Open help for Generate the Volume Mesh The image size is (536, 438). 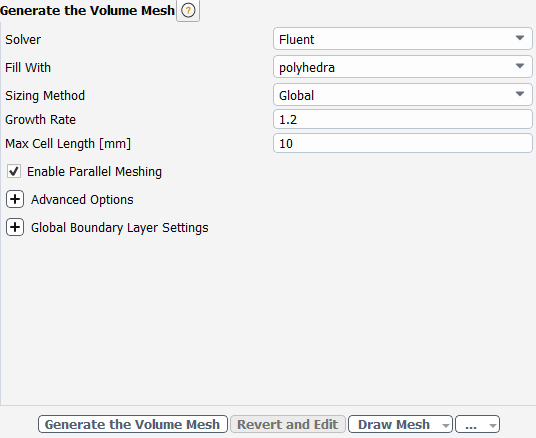pos(188,11)
